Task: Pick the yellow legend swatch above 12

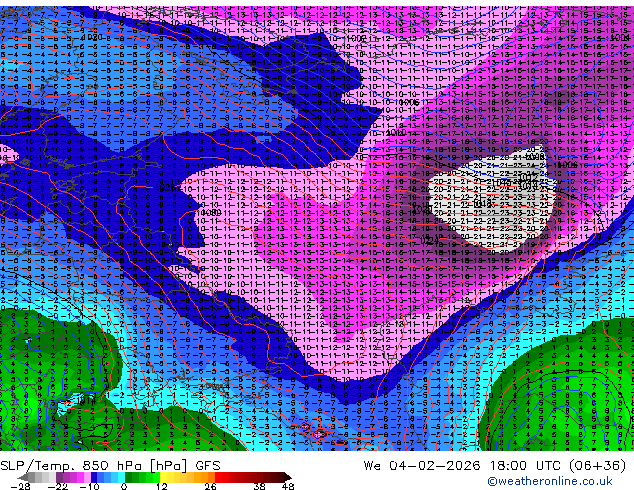Action: point(163,477)
